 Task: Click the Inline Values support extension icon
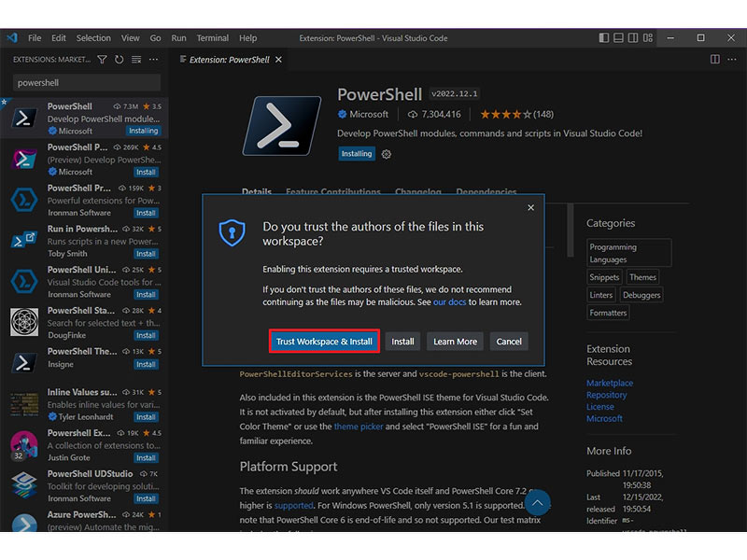(x=24, y=404)
